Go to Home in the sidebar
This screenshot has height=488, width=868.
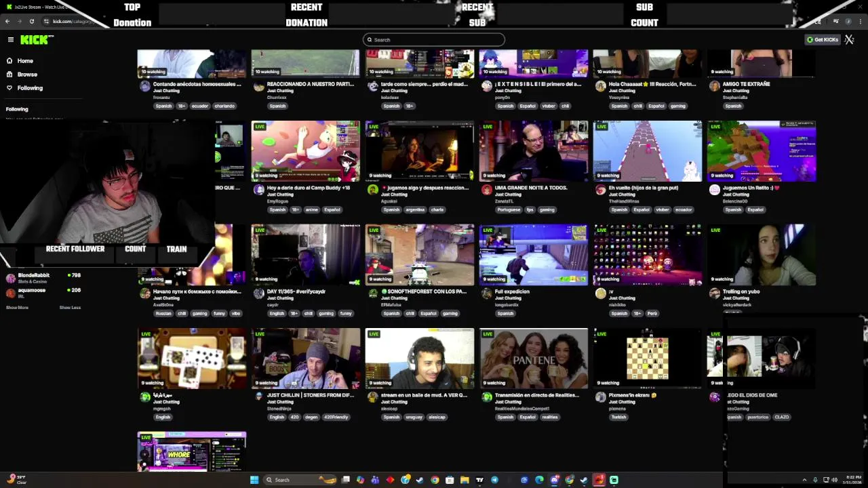(25, 61)
